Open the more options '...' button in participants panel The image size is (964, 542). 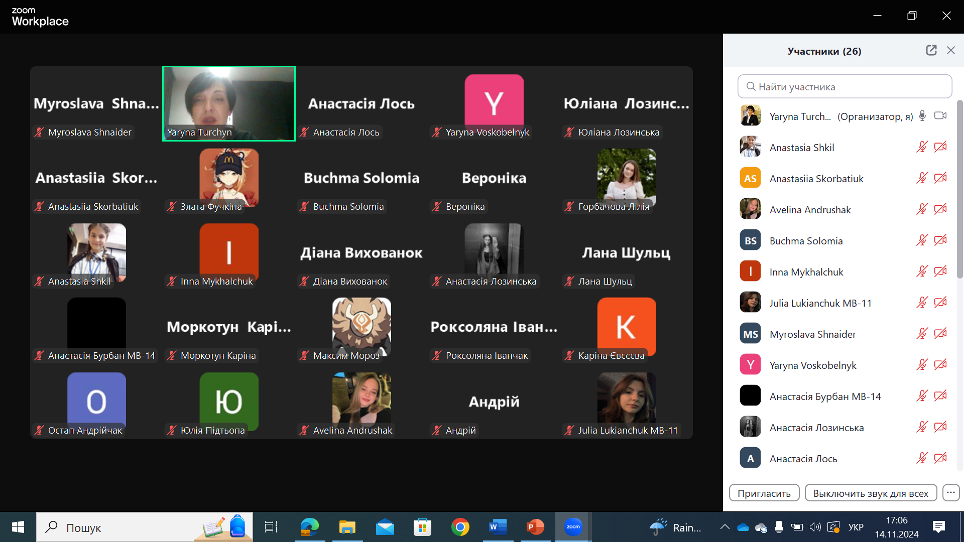tap(950, 493)
